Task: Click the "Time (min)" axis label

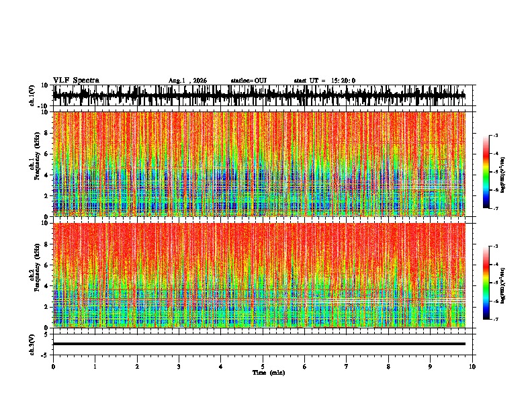Action: pyautogui.click(x=269, y=373)
